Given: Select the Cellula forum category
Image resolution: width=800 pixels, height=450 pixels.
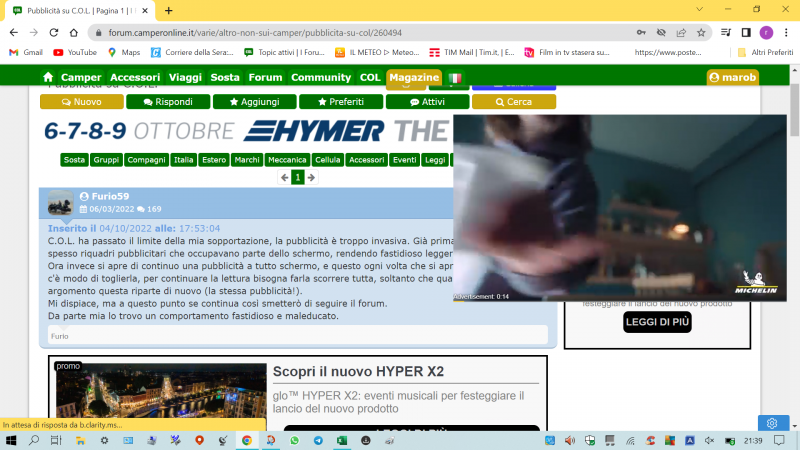Looking at the screenshot, I should (328, 160).
